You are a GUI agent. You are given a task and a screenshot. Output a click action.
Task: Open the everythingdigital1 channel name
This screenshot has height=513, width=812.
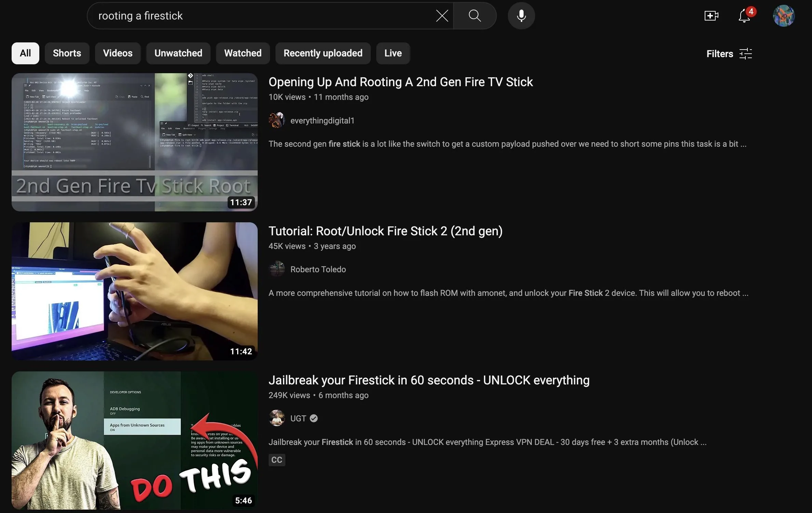tap(322, 121)
